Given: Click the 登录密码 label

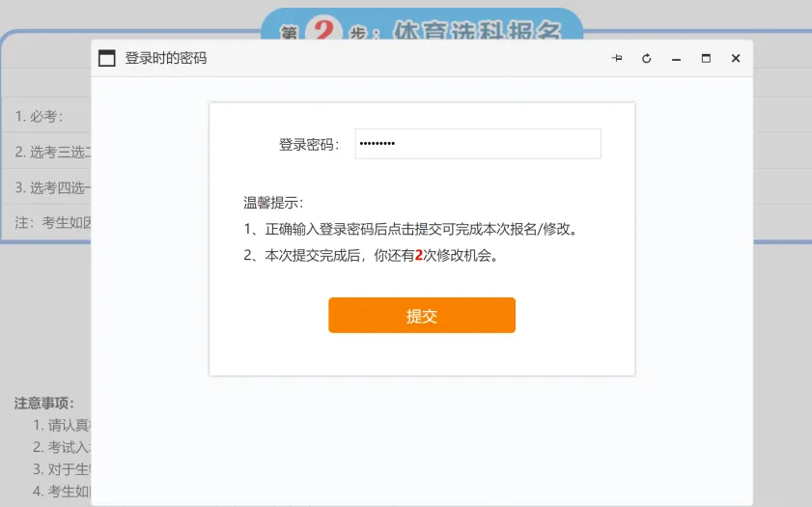Looking at the screenshot, I should 309,145.
